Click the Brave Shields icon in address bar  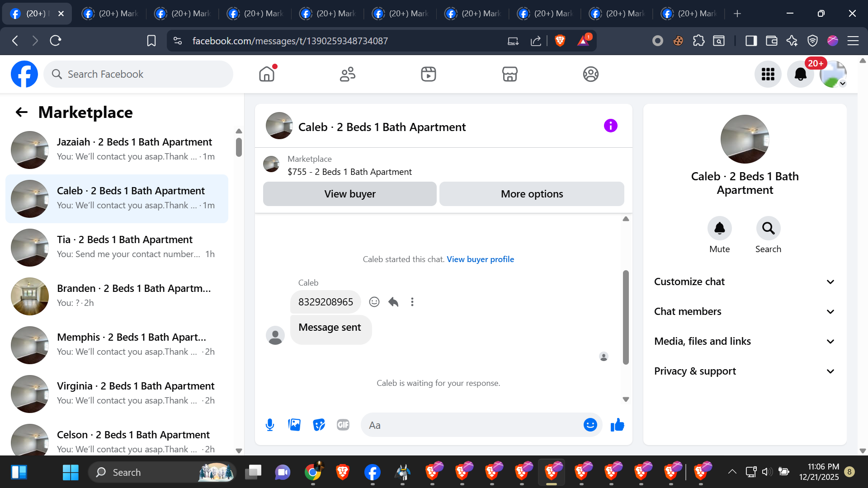point(560,41)
